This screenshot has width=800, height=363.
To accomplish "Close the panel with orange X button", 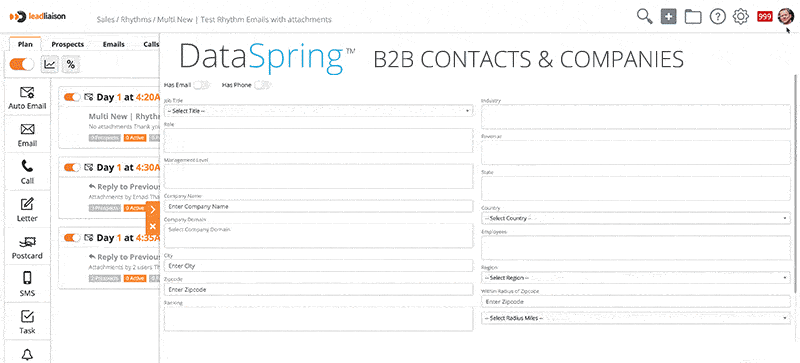I will pos(153,226).
